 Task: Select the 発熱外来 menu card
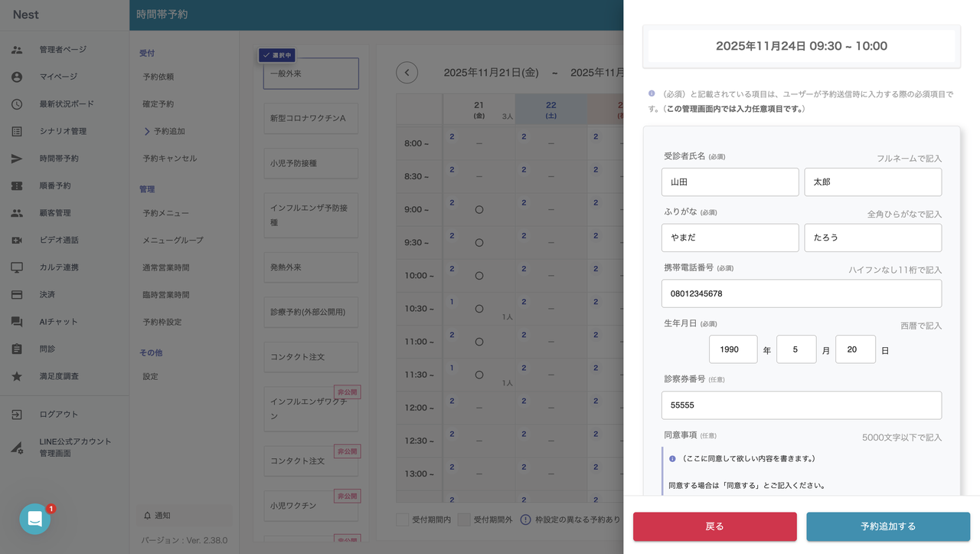pos(311,267)
